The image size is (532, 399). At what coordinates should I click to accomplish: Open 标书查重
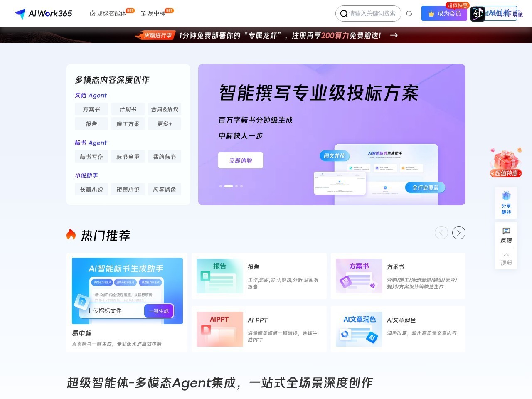(128, 157)
